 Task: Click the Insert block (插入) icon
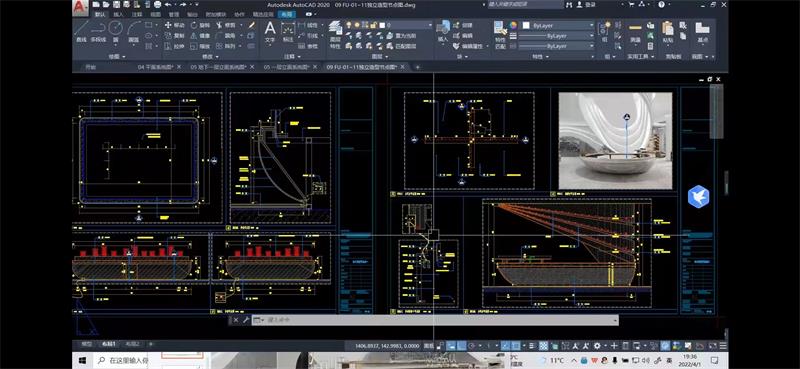[442, 31]
